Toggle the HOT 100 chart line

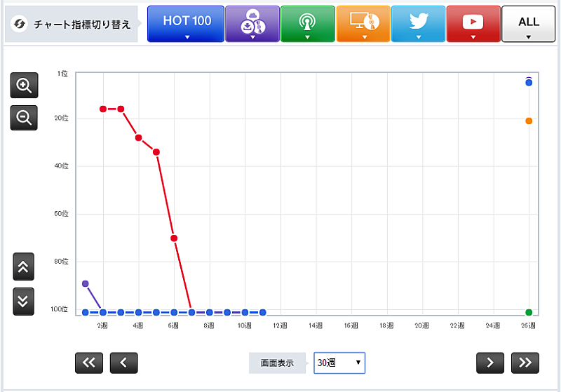click(x=186, y=21)
